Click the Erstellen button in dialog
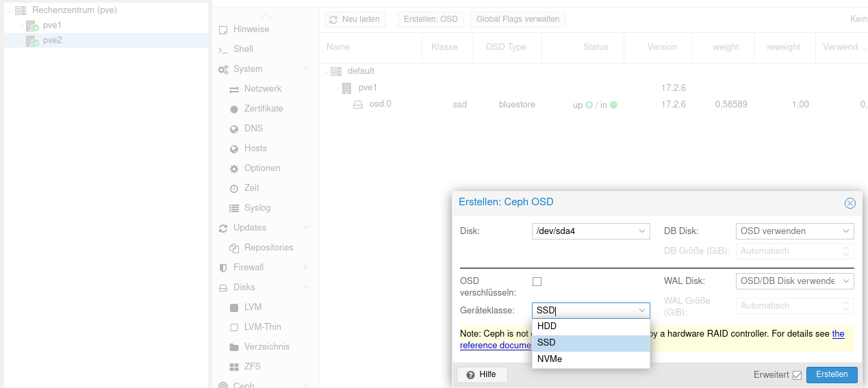 pos(831,374)
